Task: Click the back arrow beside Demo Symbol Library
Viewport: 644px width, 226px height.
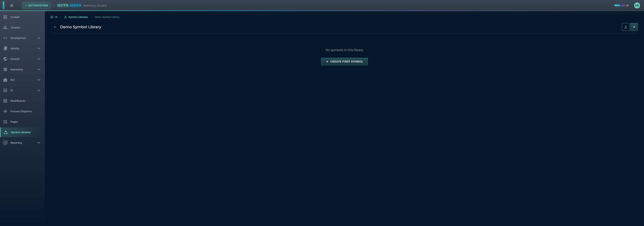Action: [55, 27]
